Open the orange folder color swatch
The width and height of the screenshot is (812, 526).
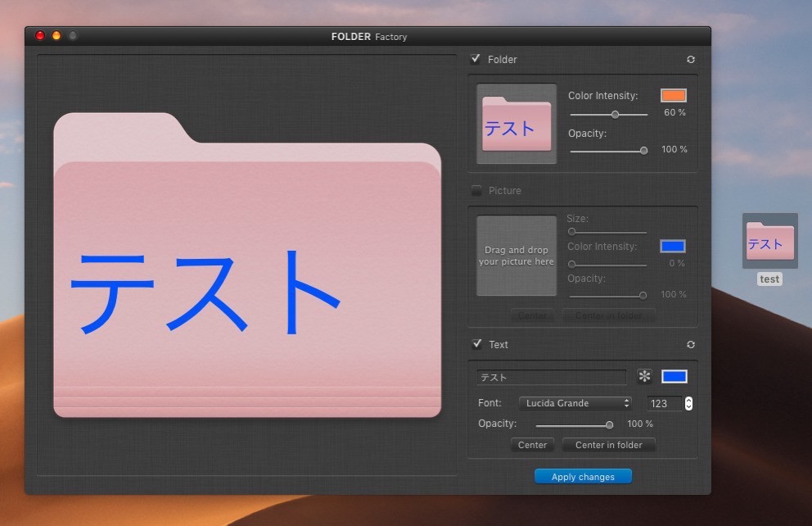674,96
